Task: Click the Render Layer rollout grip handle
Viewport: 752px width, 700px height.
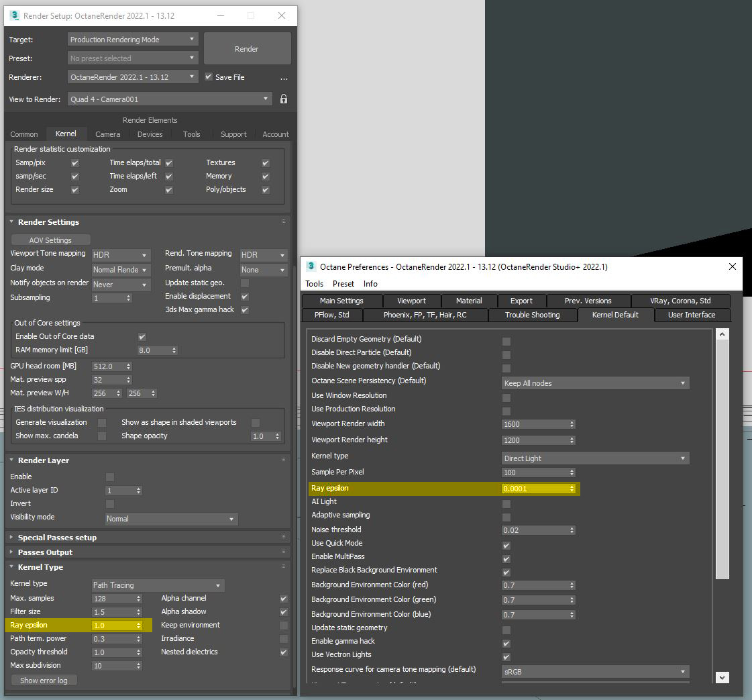Action: (x=284, y=459)
